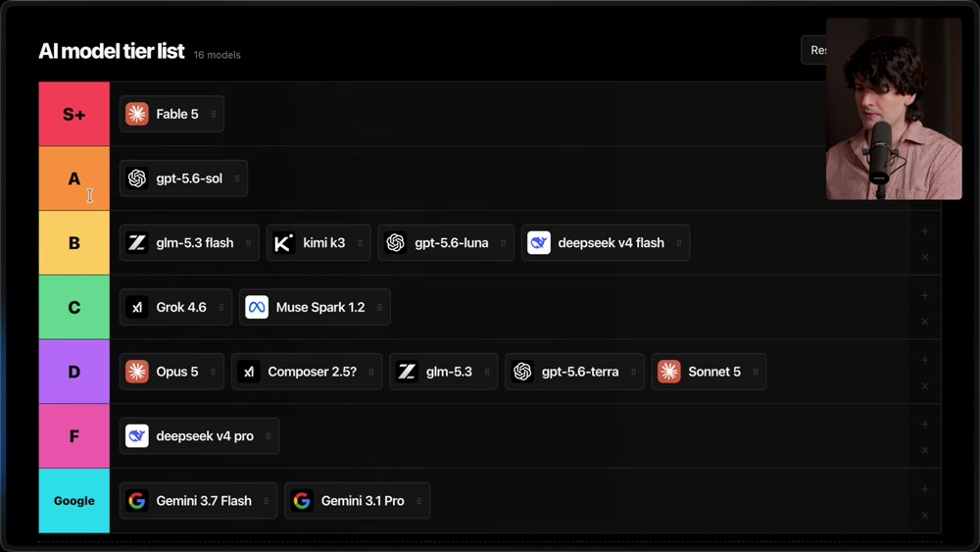
Task: Click the Sonnet 5 starburst logo icon
Action: (x=668, y=372)
